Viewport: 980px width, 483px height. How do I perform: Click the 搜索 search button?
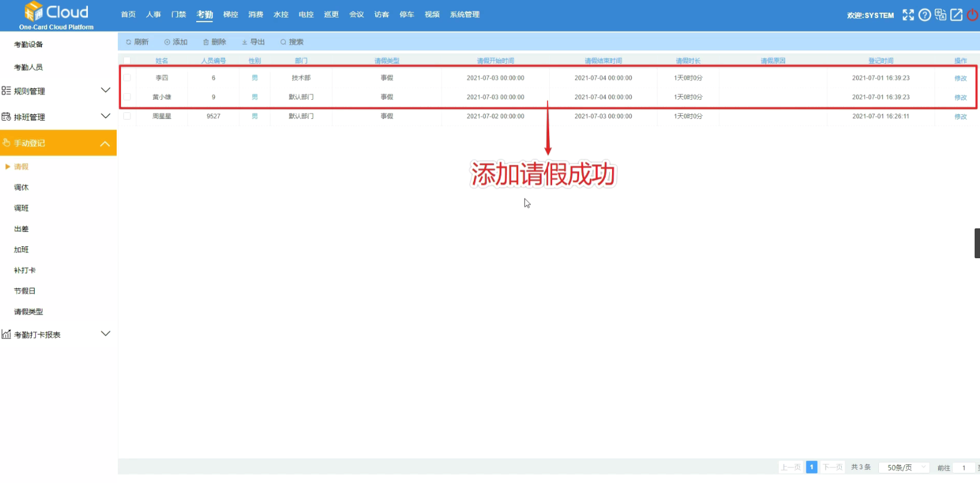coord(292,42)
